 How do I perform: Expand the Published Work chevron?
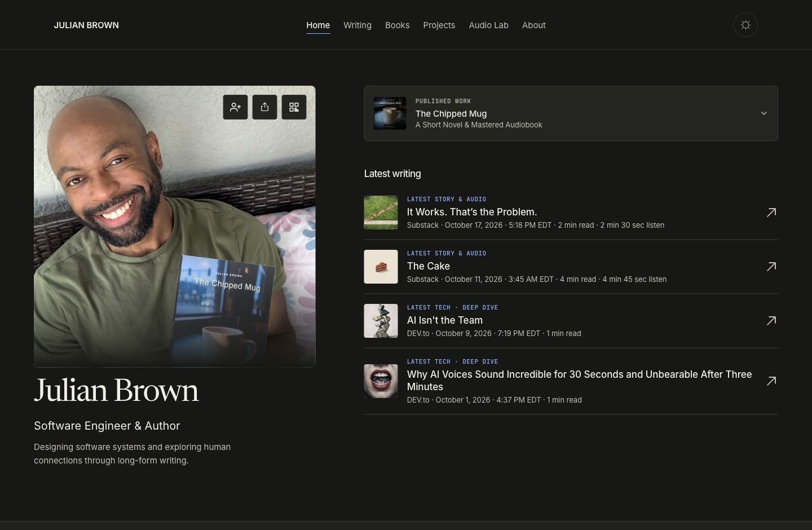point(764,113)
